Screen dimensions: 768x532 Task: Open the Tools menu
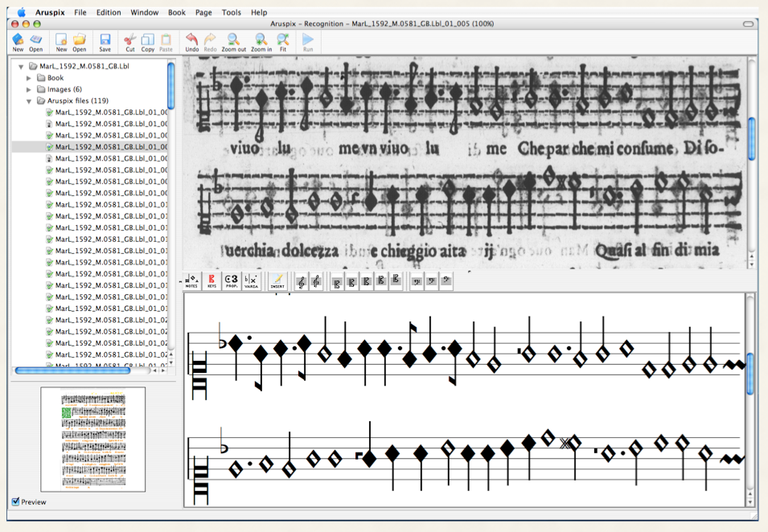point(231,12)
